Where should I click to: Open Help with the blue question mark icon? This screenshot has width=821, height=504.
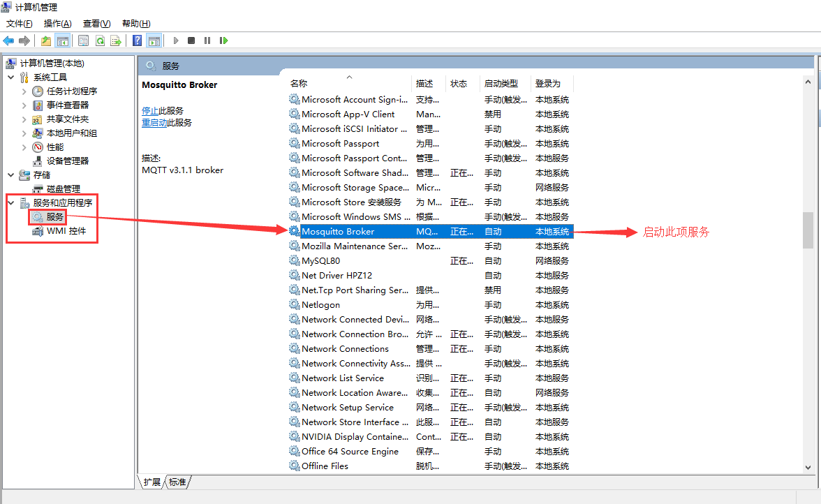(x=137, y=40)
